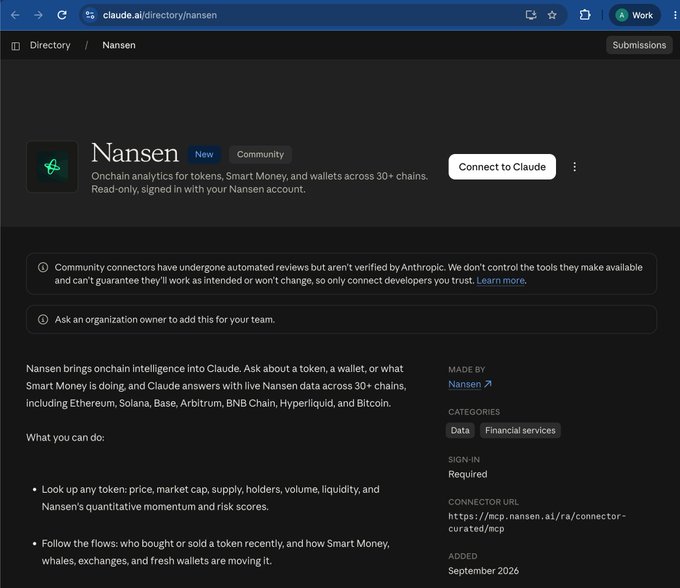The width and height of the screenshot is (680, 588).
Task: Select the Financial services category tag
Action: pyautogui.click(x=520, y=430)
